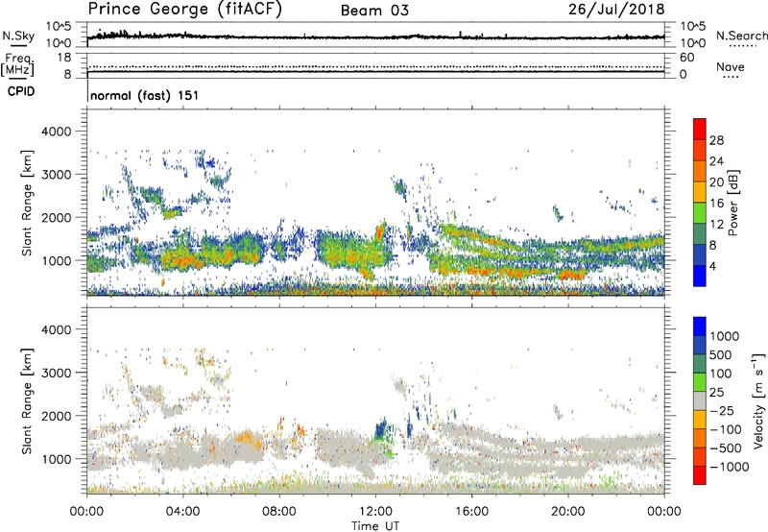
Task: Click the 'Nave' legend label
Action: 731,67
